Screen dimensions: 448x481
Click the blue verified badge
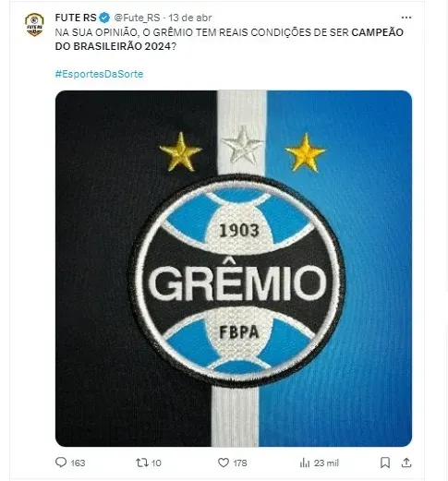pos(105,18)
